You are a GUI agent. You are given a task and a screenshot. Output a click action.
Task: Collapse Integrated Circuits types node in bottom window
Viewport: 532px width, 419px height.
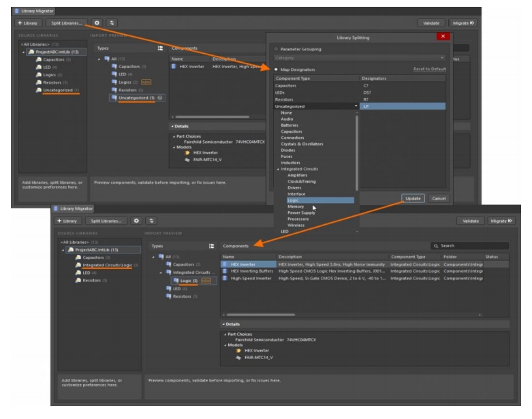[161, 273]
